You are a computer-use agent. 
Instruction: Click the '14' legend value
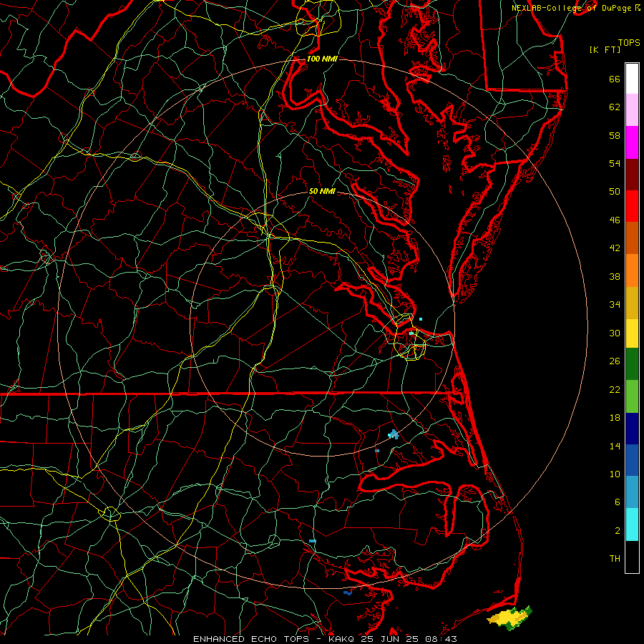click(615, 446)
